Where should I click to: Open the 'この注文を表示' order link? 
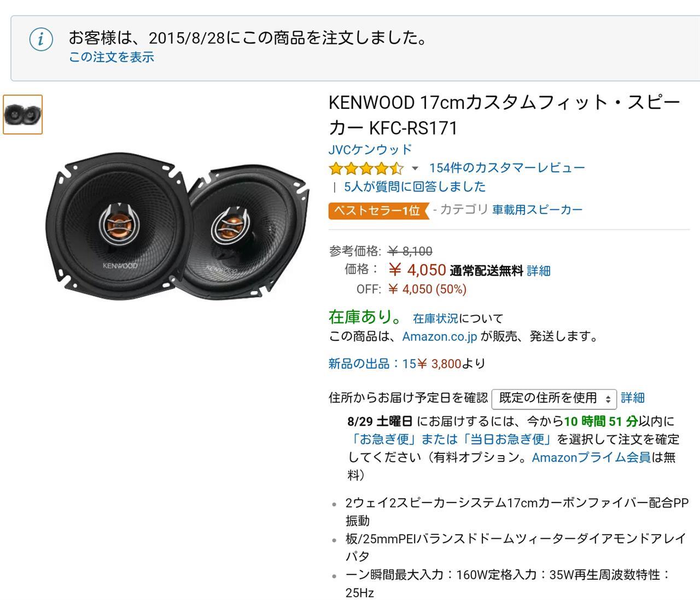pyautogui.click(x=112, y=57)
